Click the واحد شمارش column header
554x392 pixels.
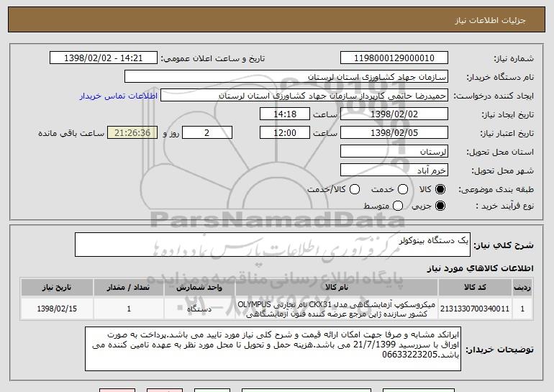point(199,288)
